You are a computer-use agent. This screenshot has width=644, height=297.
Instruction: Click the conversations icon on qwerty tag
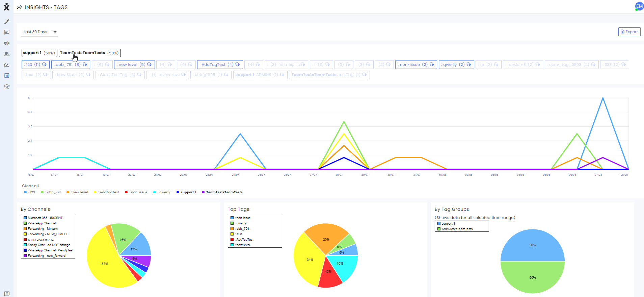click(x=469, y=64)
